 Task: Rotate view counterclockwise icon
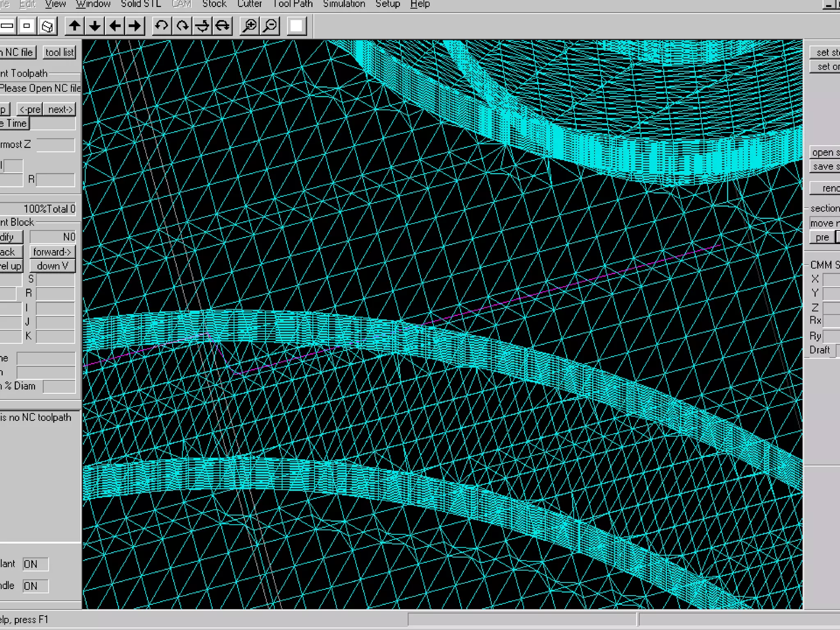162,26
